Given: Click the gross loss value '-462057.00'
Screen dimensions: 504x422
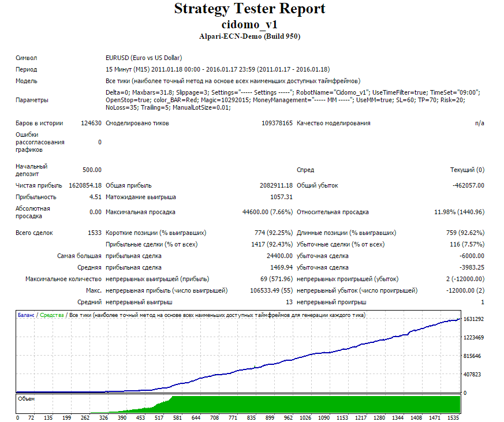Looking at the screenshot, I should tap(468, 185).
